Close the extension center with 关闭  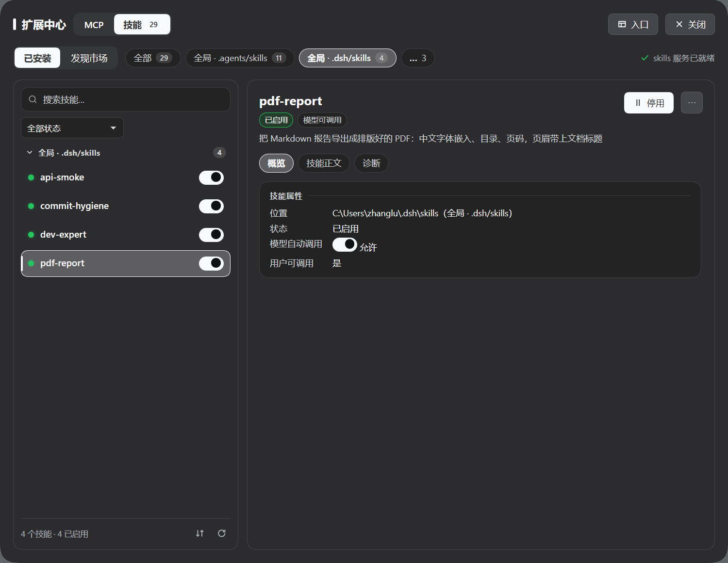pos(690,24)
